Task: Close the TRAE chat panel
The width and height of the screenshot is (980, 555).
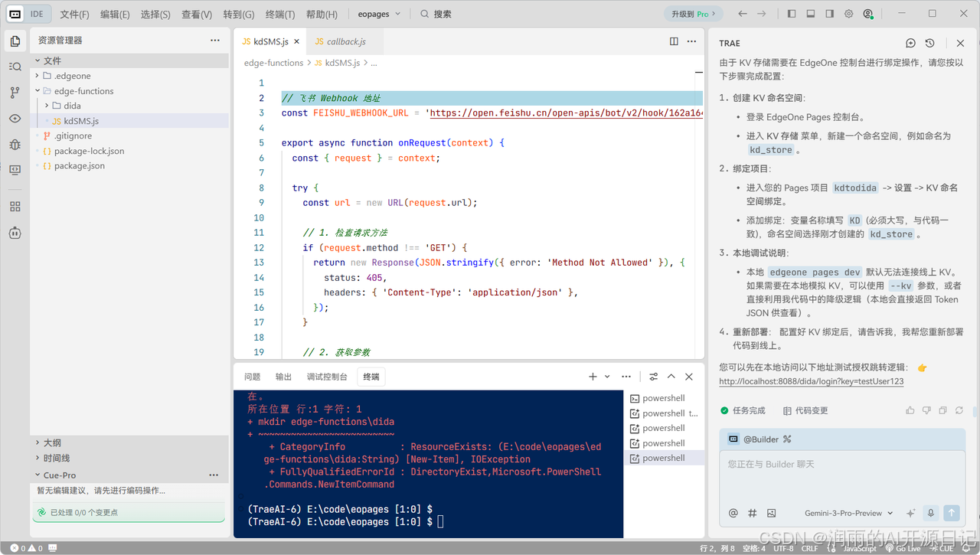Action: pyautogui.click(x=960, y=44)
